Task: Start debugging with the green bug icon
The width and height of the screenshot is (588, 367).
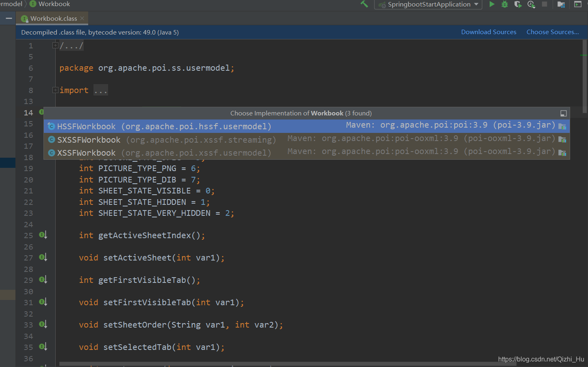Action: pos(505,4)
